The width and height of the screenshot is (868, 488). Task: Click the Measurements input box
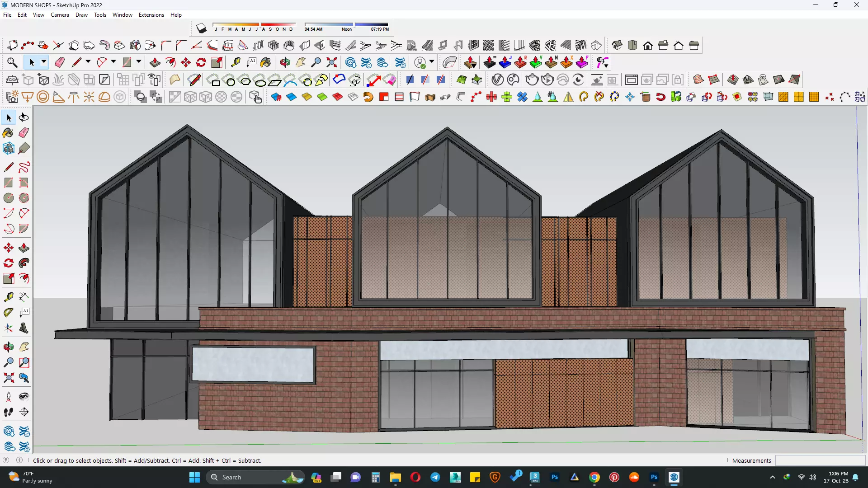point(820,460)
